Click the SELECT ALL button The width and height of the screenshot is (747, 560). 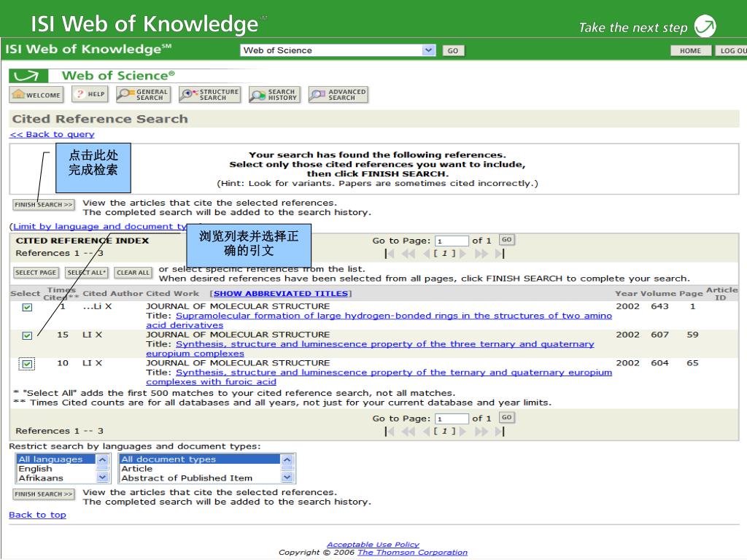[x=86, y=273]
